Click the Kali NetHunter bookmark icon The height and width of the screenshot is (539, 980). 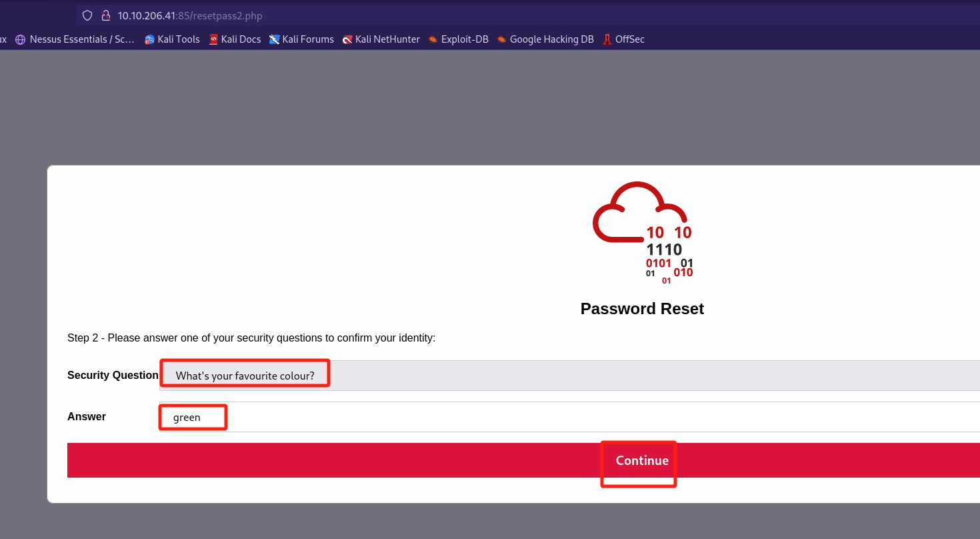click(347, 39)
